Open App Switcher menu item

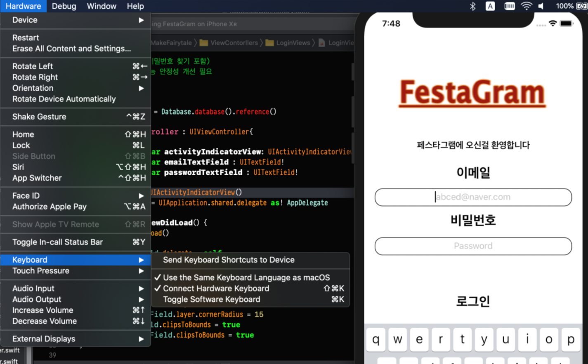(x=76, y=178)
